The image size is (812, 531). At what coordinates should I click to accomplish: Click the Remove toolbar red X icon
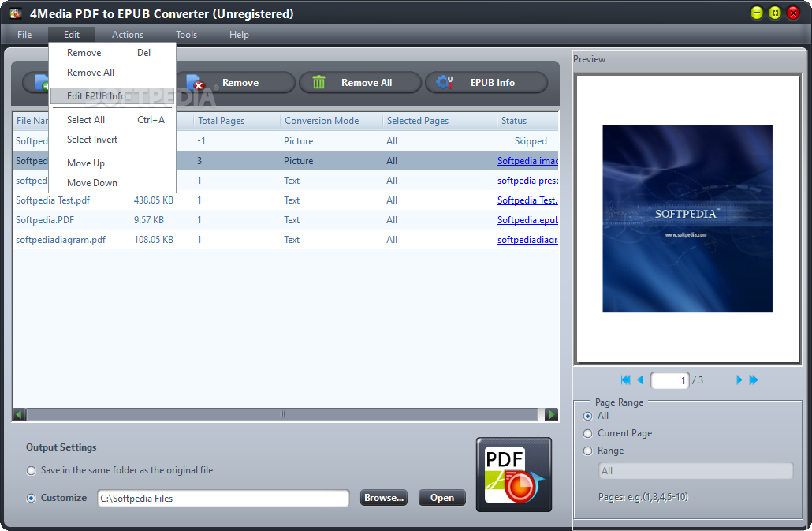click(196, 83)
